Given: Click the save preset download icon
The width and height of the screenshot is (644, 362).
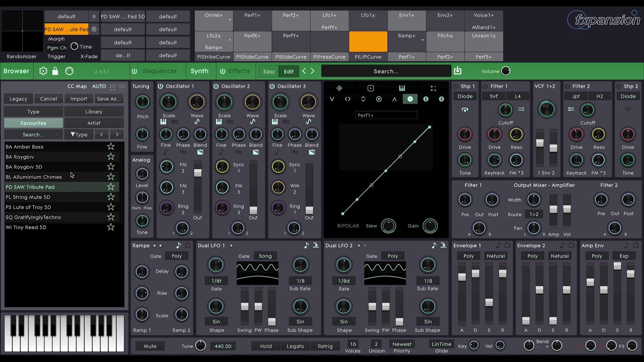Looking at the screenshot, I should pyautogui.click(x=458, y=71).
